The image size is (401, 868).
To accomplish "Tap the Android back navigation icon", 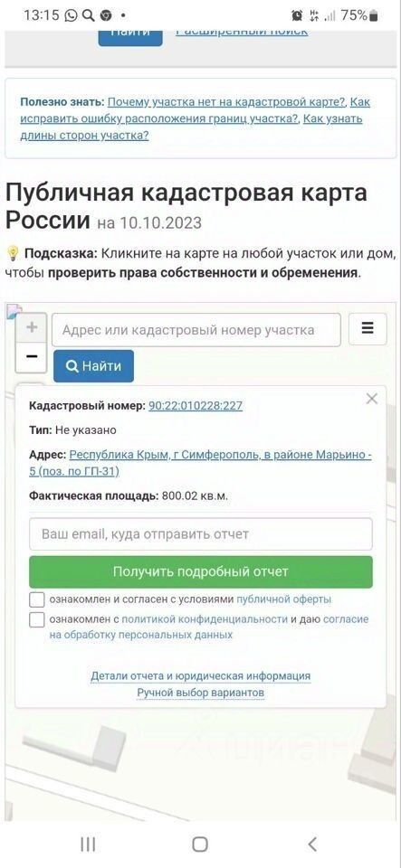I will (312, 844).
